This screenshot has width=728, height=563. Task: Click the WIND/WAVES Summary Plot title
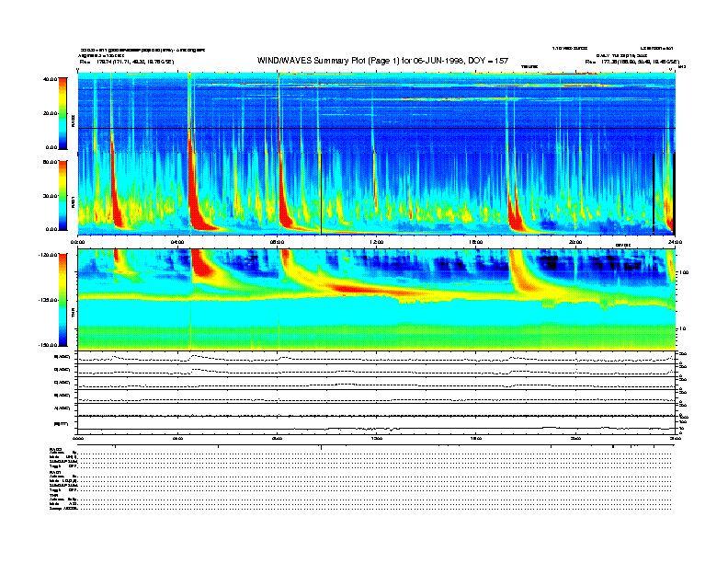pyautogui.click(x=382, y=61)
